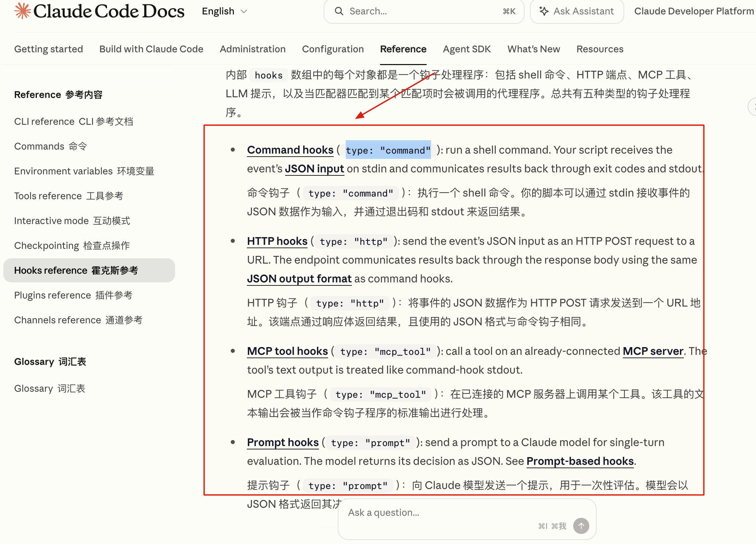Viewport: 756px width, 544px height.
Task: Follow the JSON output format link
Action: 299,279
